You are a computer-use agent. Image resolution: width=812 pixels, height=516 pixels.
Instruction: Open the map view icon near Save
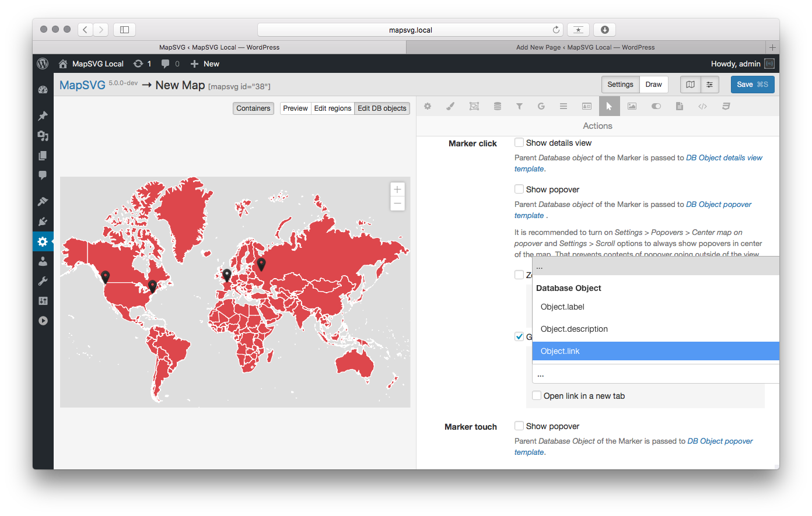coord(690,84)
